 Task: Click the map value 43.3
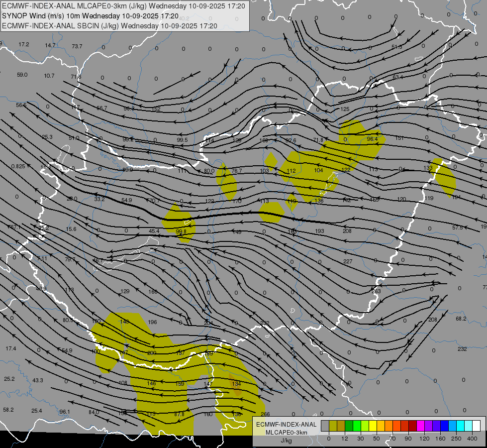click(x=38, y=380)
